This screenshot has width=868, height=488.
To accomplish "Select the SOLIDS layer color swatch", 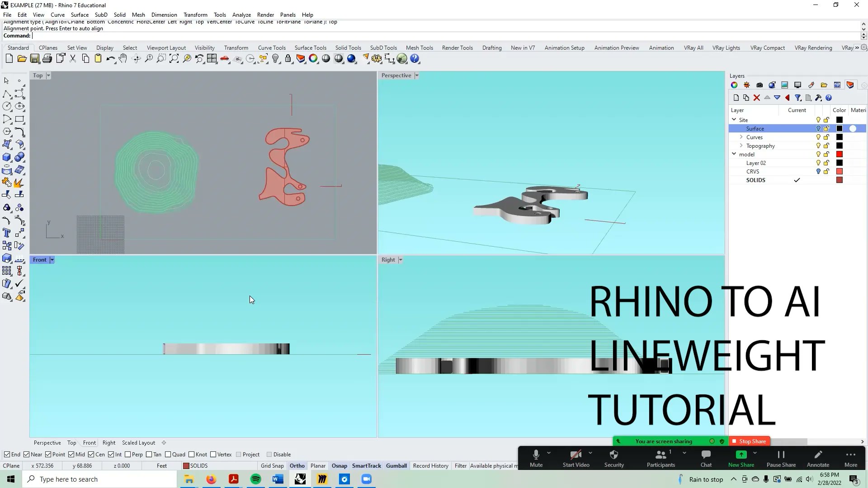I will click(840, 180).
